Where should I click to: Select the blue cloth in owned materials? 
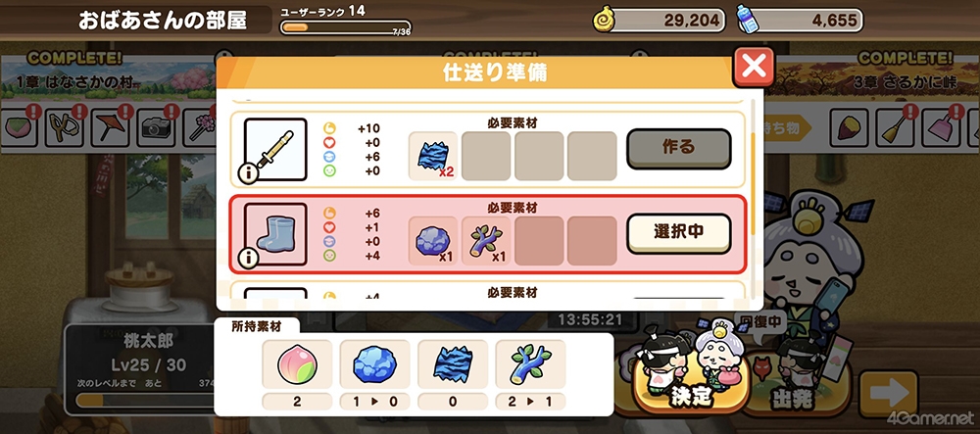coord(453,366)
